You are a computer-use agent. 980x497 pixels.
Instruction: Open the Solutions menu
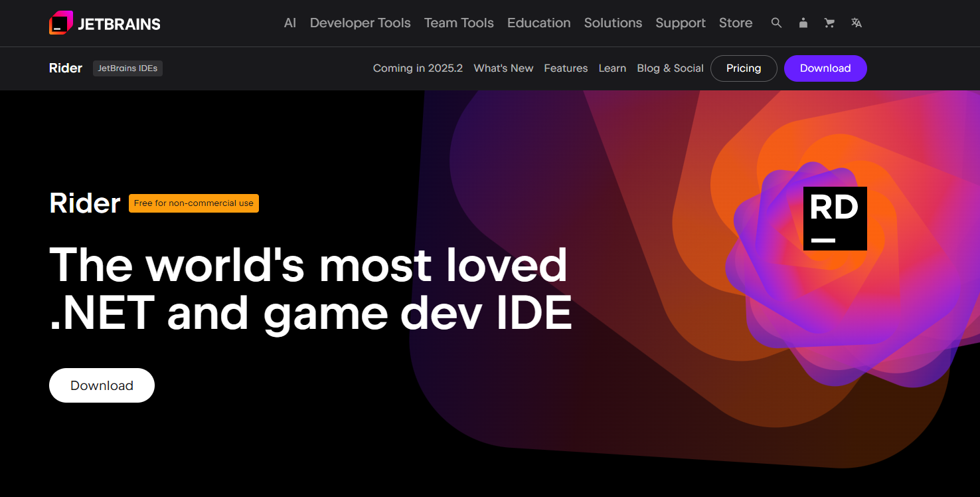[x=613, y=23]
